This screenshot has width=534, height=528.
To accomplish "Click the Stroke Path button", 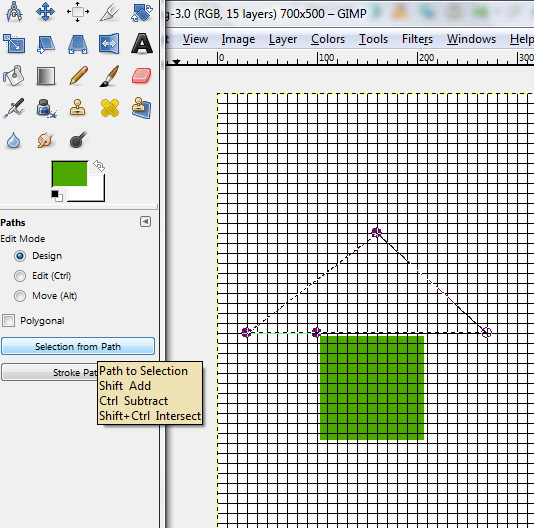I will pos(49,372).
